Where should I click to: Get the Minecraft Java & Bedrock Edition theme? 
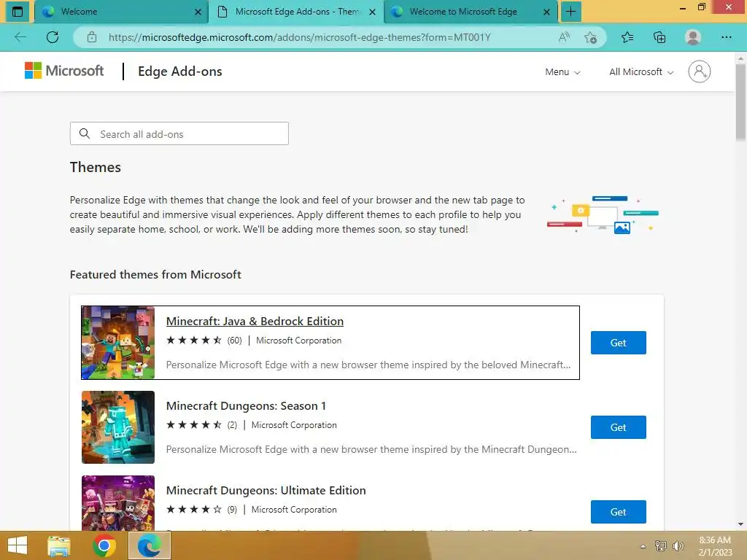pyautogui.click(x=619, y=343)
